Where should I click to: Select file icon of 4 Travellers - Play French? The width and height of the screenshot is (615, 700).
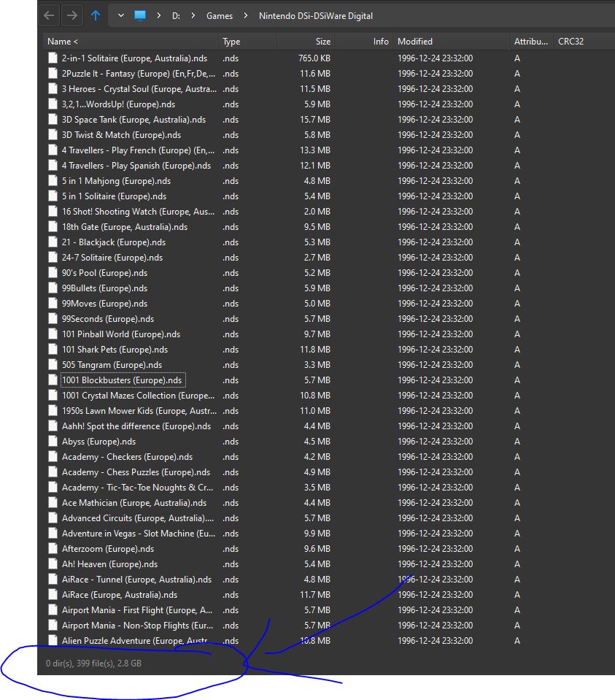click(x=53, y=150)
